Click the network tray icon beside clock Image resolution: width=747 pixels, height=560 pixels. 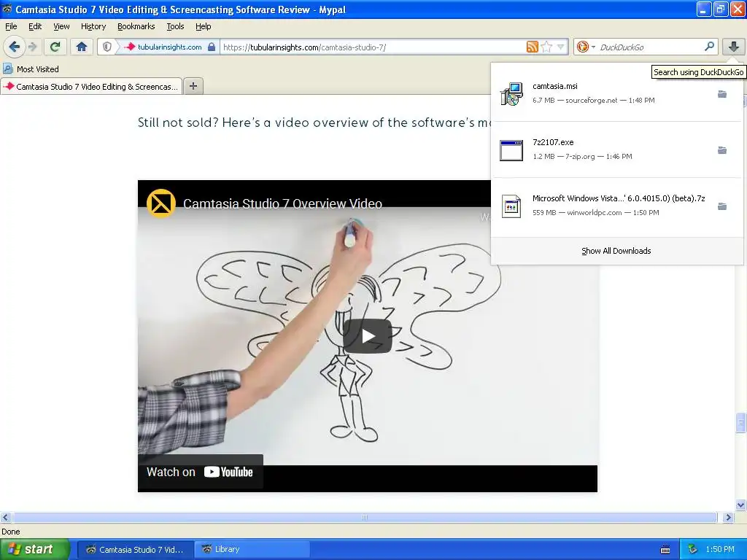(x=692, y=549)
